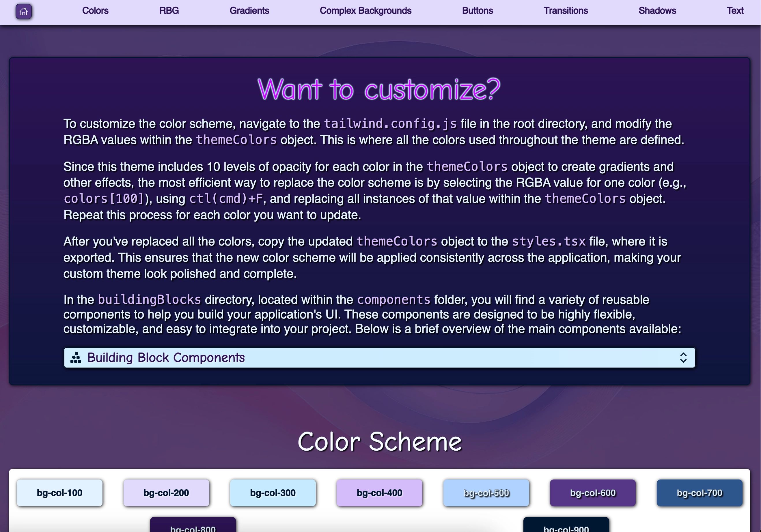
Task: Open the Transitions page
Action: point(566,11)
